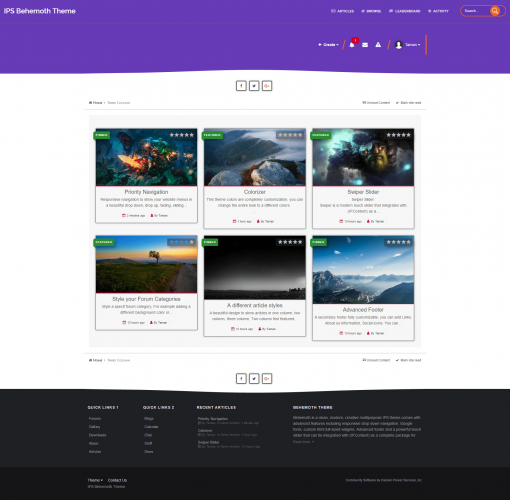Viewport: 510px width, 500px height.
Task: Click the Pinned badge on Priority Navigation card
Action: (x=102, y=135)
